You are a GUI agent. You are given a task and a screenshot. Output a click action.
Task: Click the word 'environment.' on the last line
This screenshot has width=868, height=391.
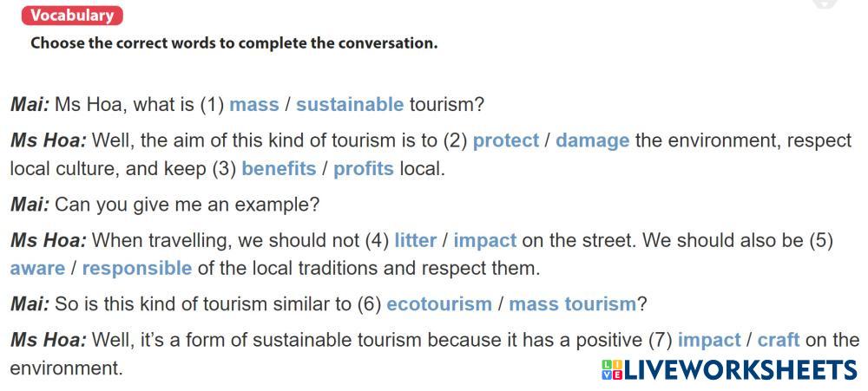tap(66, 368)
